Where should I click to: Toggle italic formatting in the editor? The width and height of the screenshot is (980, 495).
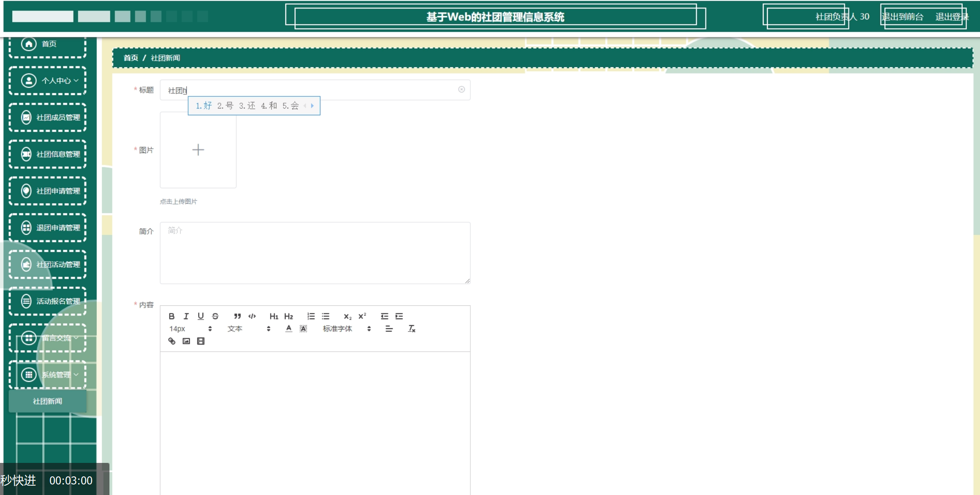point(186,316)
